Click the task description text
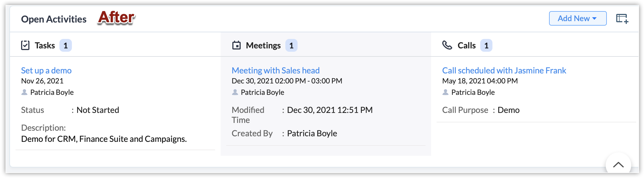Image resolution: width=644 pixels, height=178 pixels. coord(104,139)
